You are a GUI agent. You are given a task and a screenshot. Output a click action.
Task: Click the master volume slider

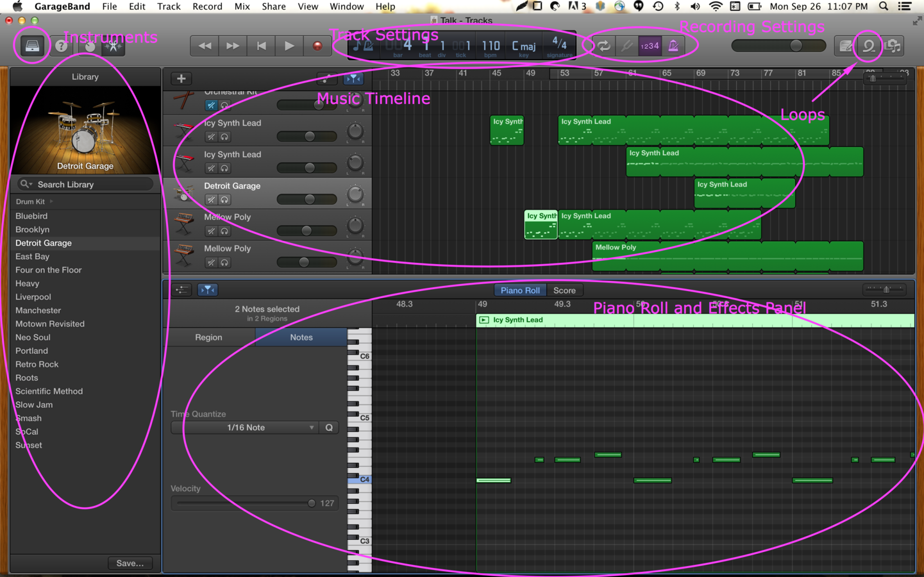click(778, 46)
